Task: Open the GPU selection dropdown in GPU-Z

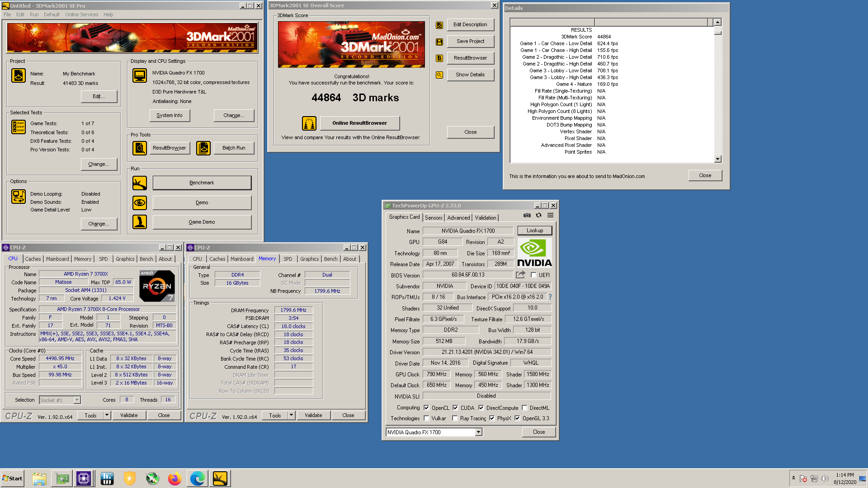Action: 478,432
